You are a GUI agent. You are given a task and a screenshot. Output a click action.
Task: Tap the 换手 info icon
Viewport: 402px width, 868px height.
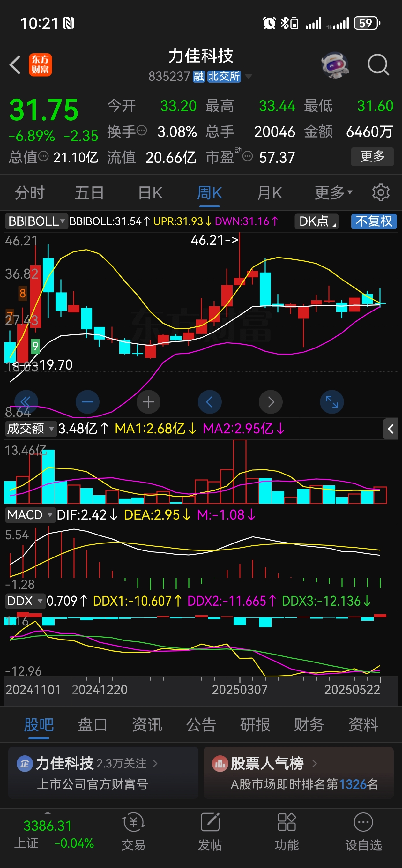[142, 131]
